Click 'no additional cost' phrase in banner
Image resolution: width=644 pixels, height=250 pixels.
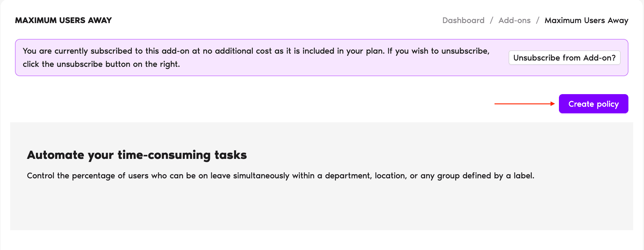click(x=237, y=51)
